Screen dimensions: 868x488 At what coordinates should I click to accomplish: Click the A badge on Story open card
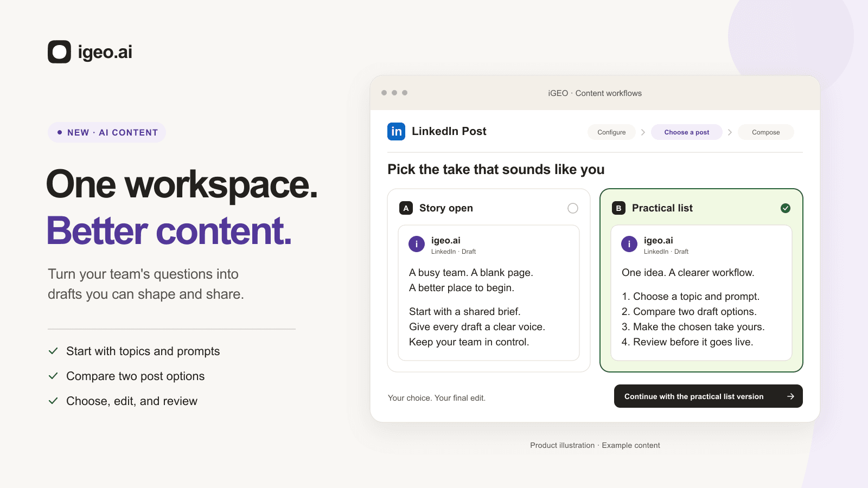pos(406,208)
